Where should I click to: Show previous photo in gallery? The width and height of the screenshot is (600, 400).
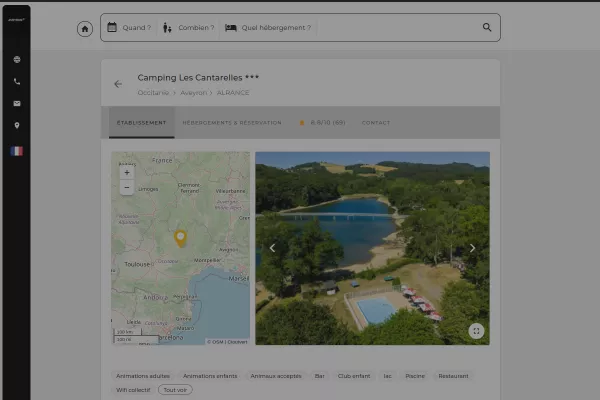pos(272,248)
